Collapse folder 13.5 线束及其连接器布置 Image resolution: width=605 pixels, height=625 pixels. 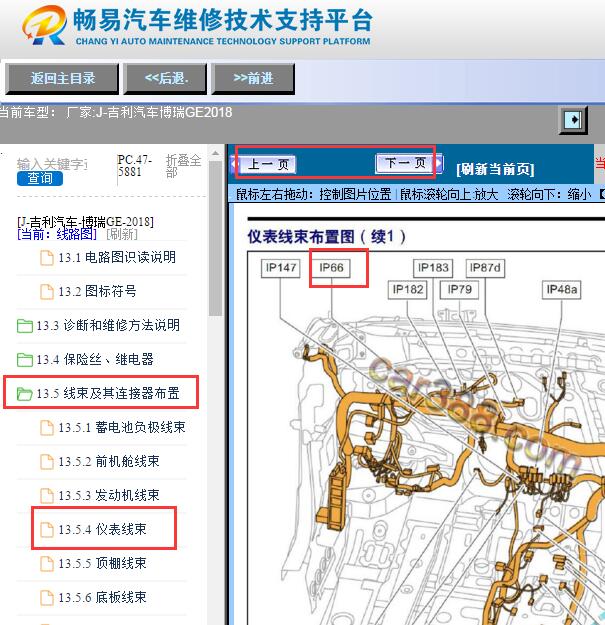point(108,393)
